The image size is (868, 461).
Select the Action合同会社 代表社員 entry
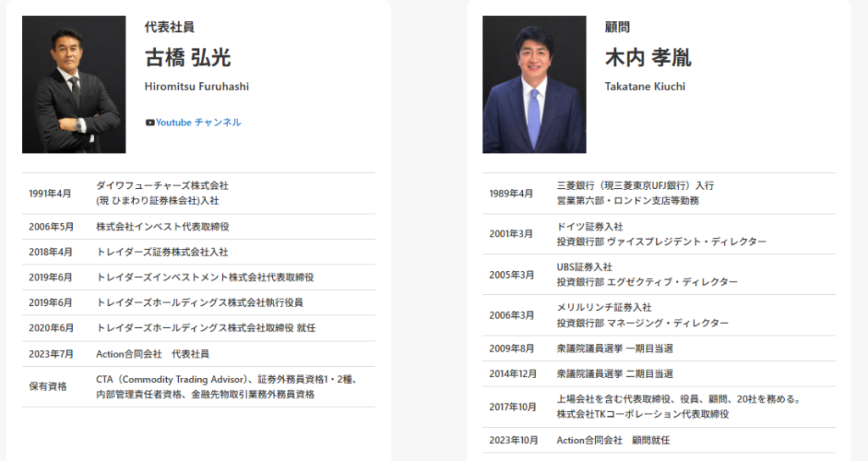[x=153, y=354]
